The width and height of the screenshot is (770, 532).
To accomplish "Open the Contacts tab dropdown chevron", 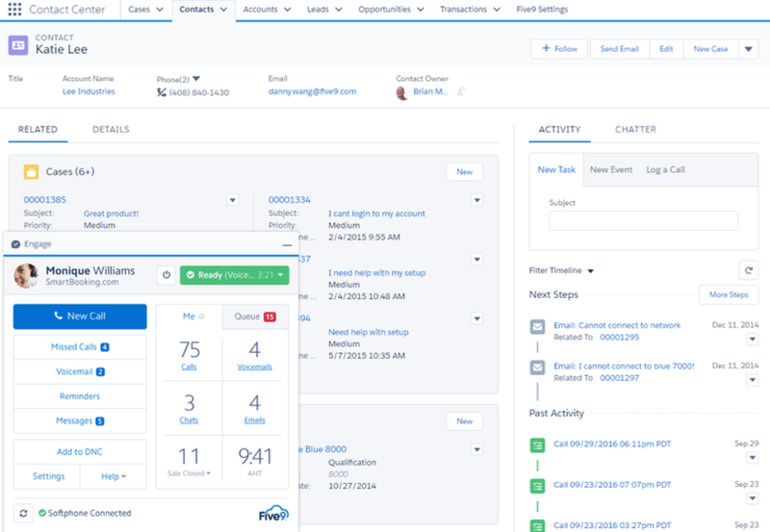I will click(223, 10).
